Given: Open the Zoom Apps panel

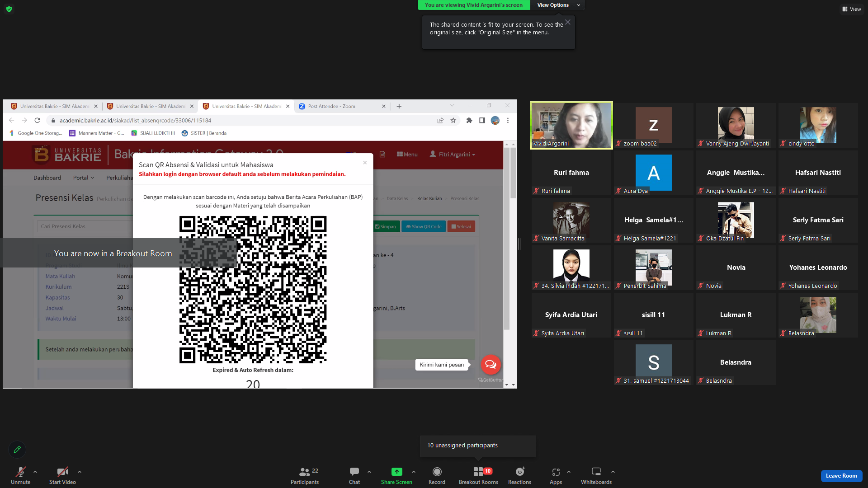Looking at the screenshot, I should 556,476.
